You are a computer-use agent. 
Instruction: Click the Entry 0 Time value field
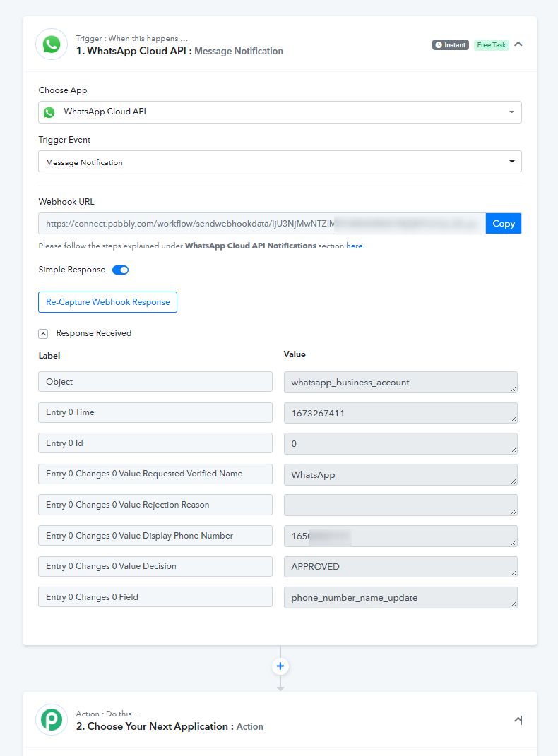[400, 413]
